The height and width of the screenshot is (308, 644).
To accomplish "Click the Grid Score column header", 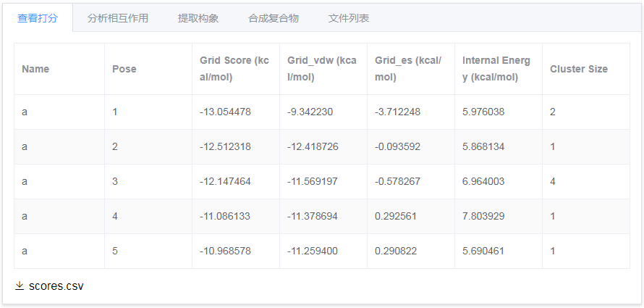I will coord(234,69).
